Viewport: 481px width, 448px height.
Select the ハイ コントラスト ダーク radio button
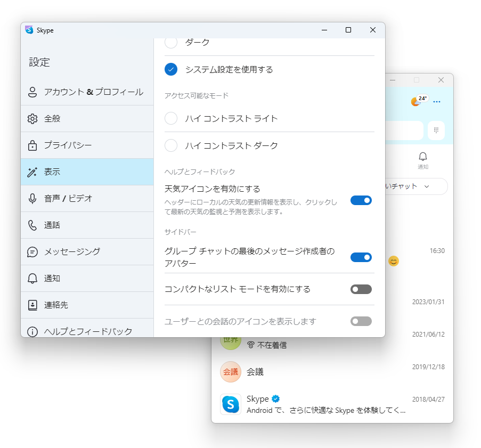point(170,145)
